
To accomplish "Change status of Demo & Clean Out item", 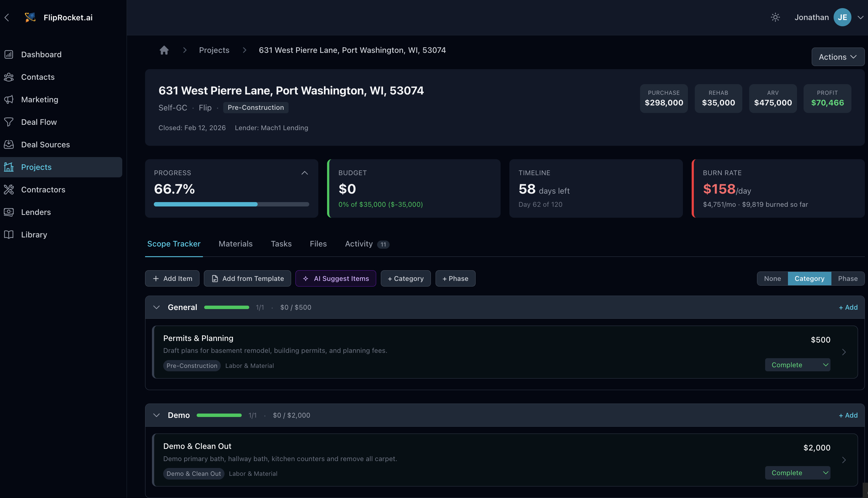I will [798, 472].
